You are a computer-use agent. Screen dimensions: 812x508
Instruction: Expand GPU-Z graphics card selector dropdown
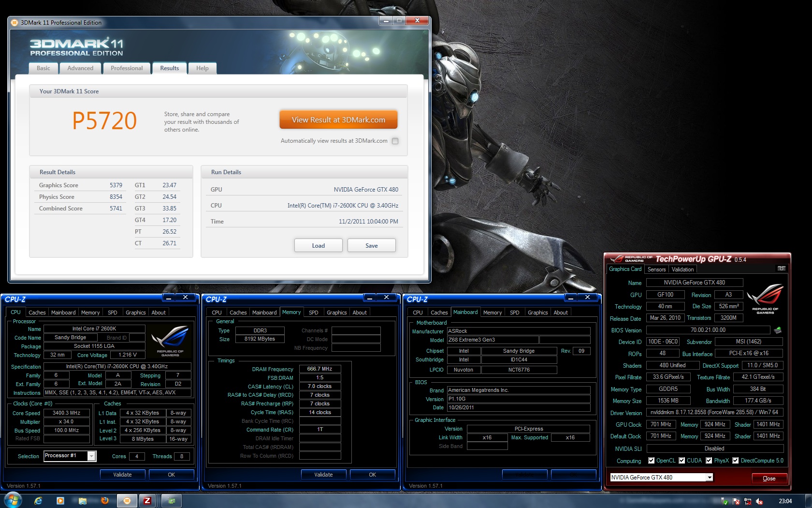click(661, 478)
